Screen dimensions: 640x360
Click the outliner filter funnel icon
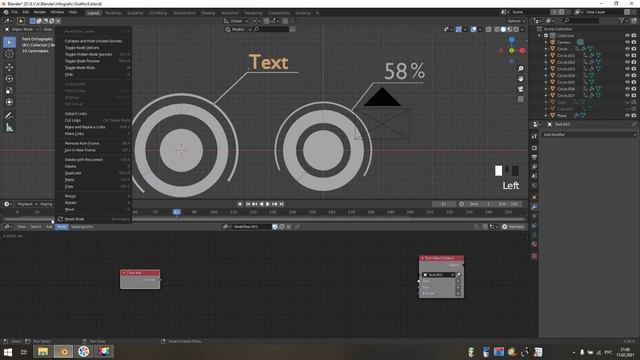tap(622, 20)
